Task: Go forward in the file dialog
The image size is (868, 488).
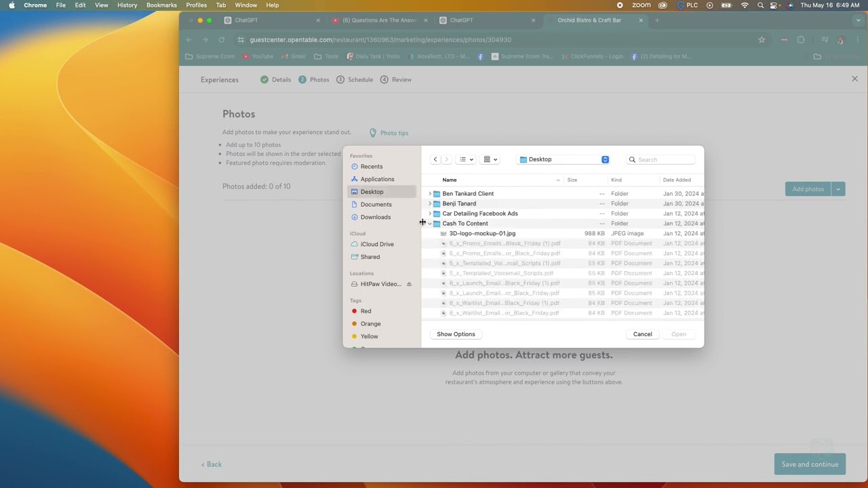Action: click(446, 159)
